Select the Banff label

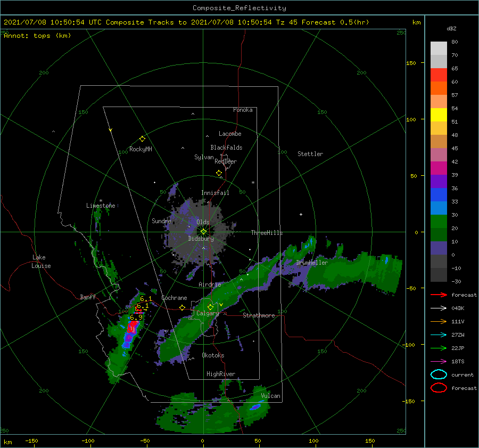click(88, 297)
